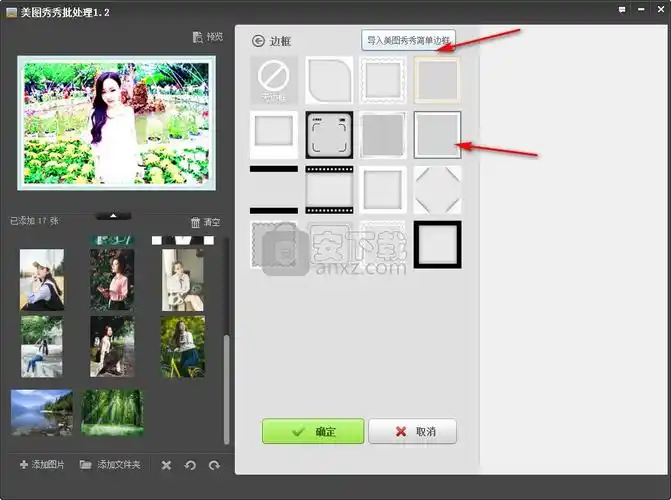Click 添加文件夹 to add folder

click(110, 465)
